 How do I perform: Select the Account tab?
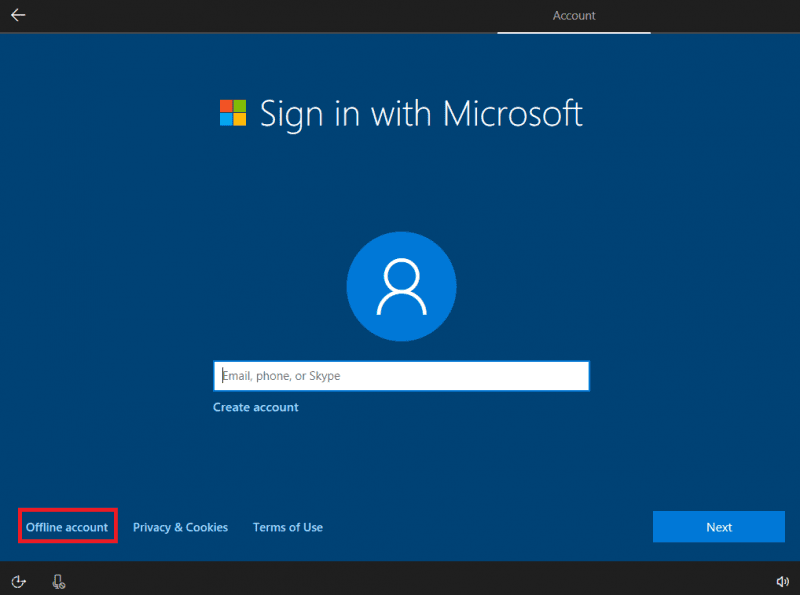point(574,16)
